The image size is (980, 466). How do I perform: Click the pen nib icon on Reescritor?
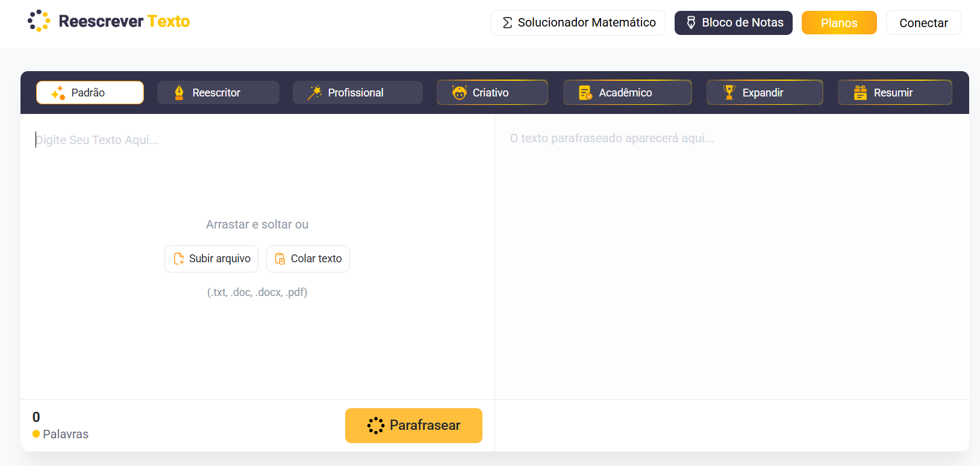179,92
